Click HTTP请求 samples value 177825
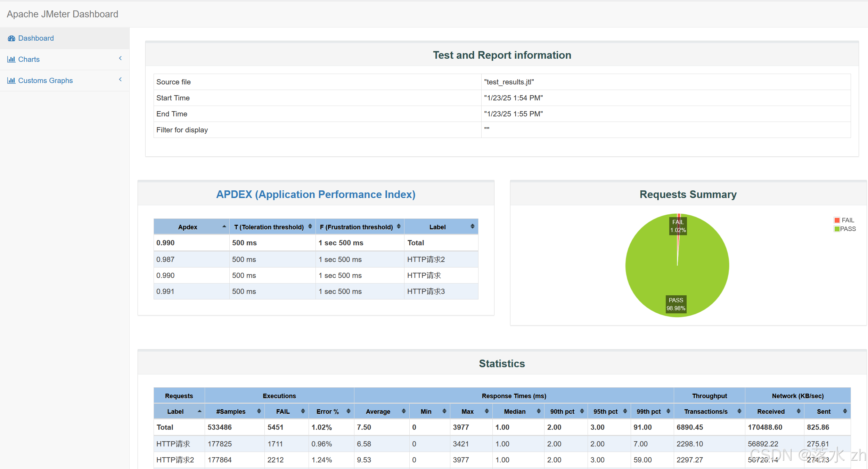Image resolution: width=868 pixels, height=469 pixels. (220, 444)
